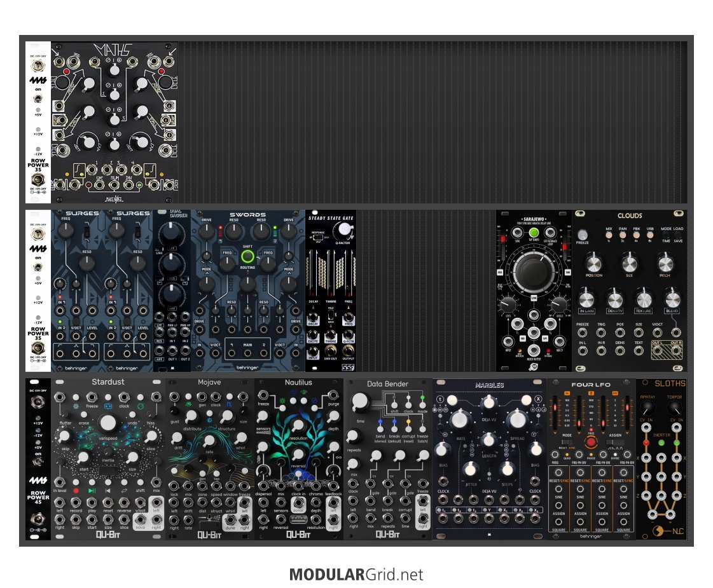Flip the FOLD/GAIN switch on Steady State Gate

[x=331, y=315]
